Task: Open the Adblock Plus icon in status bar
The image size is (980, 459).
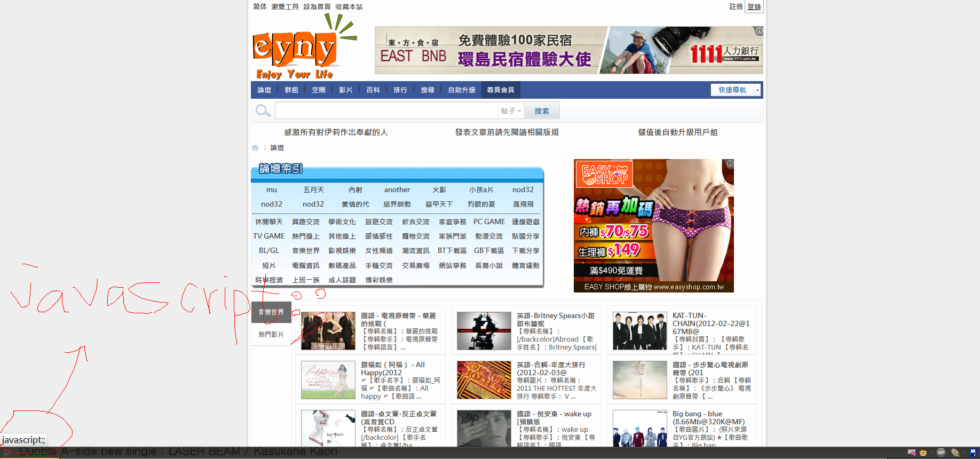Action: pos(941,453)
